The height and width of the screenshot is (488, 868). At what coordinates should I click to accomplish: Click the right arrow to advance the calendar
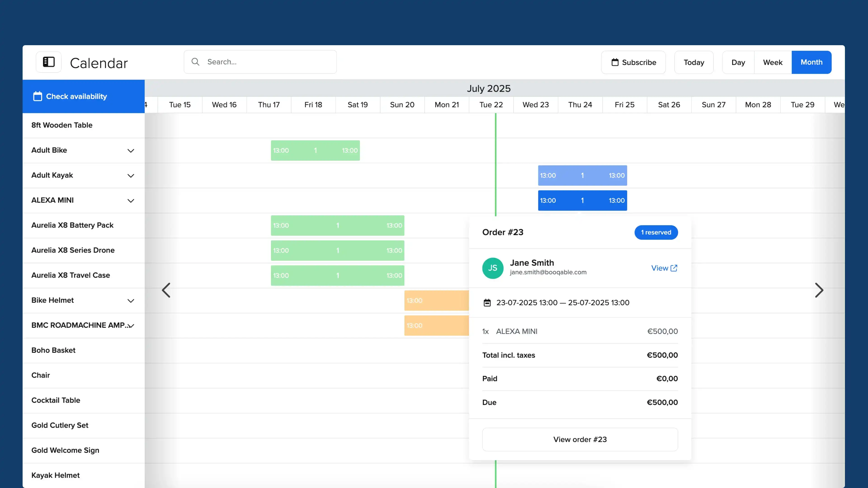819,290
